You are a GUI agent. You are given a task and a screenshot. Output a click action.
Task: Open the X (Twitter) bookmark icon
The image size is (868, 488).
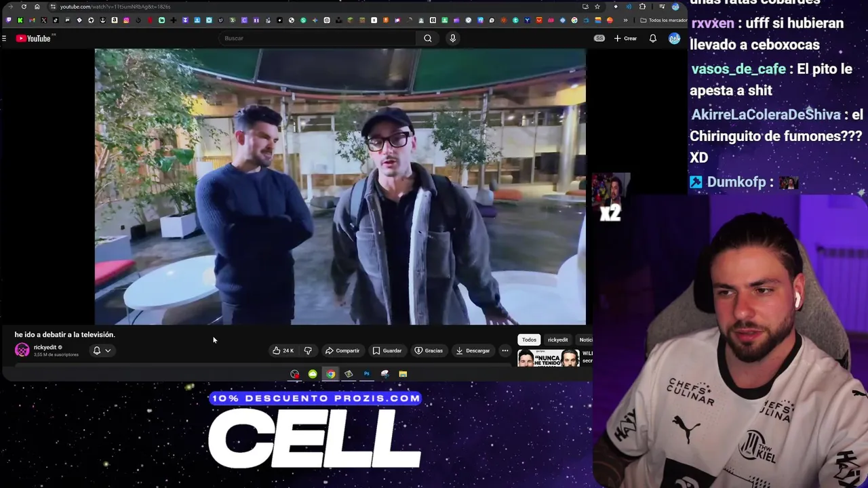[44, 20]
